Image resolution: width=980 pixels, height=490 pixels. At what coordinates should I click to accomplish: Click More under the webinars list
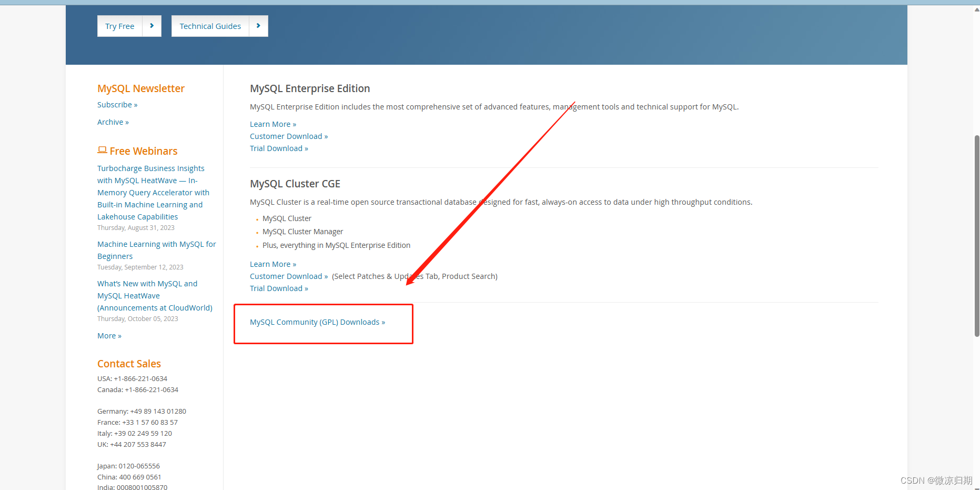(x=109, y=336)
